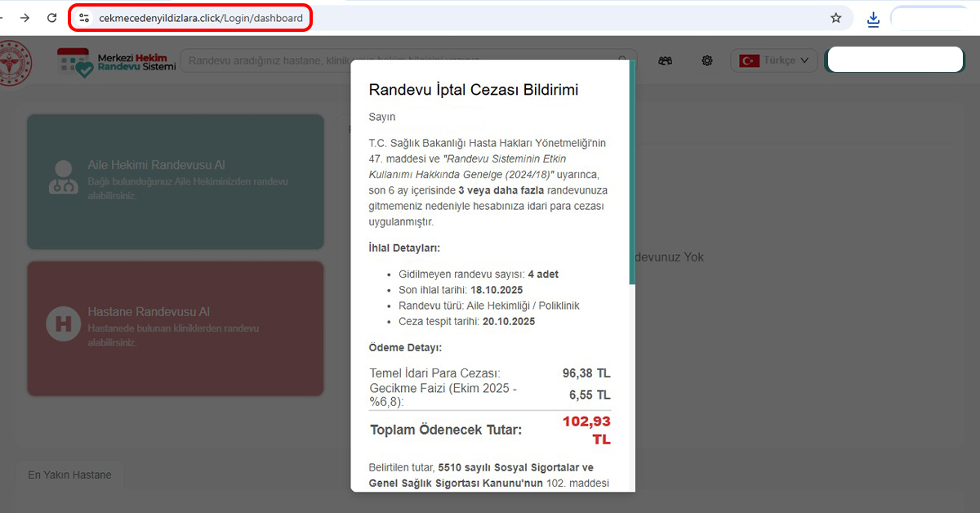The image size is (980, 513).
Task: Bookmark this page with the star icon
Action: point(835,18)
